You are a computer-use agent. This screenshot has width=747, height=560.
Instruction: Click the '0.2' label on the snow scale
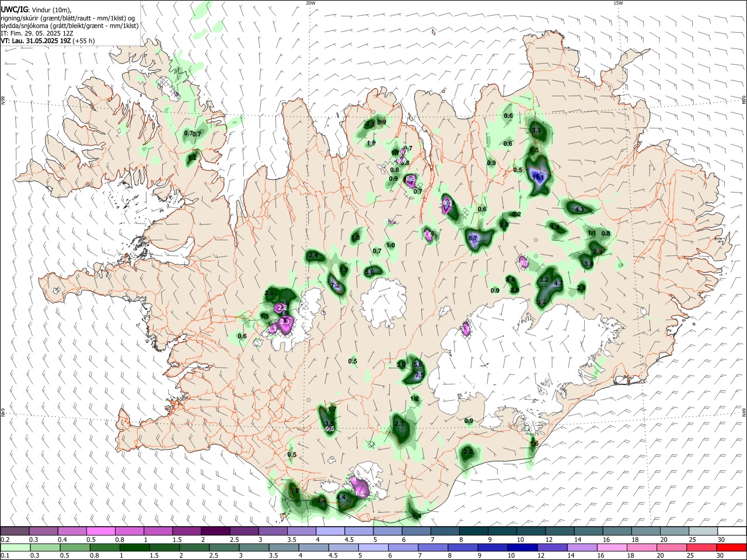(4, 540)
